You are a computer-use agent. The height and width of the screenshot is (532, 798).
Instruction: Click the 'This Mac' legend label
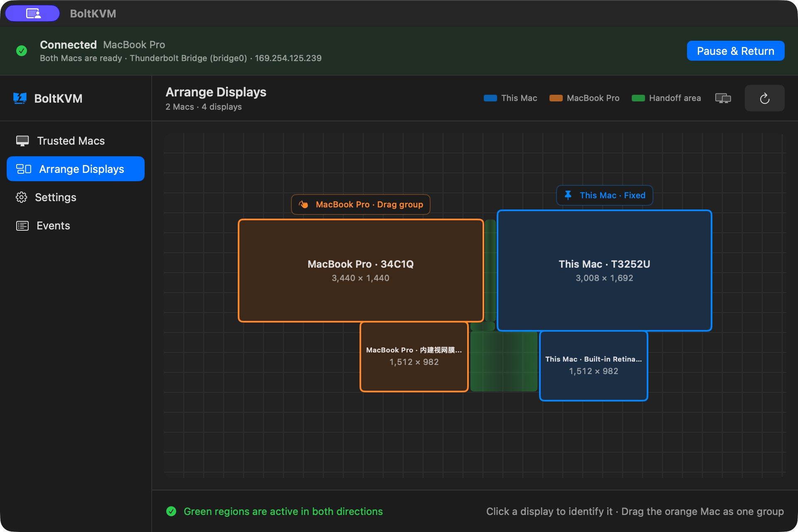[519, 98]
